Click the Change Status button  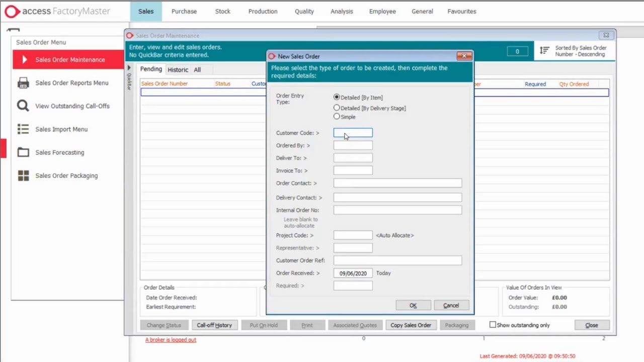click(164, 325)
